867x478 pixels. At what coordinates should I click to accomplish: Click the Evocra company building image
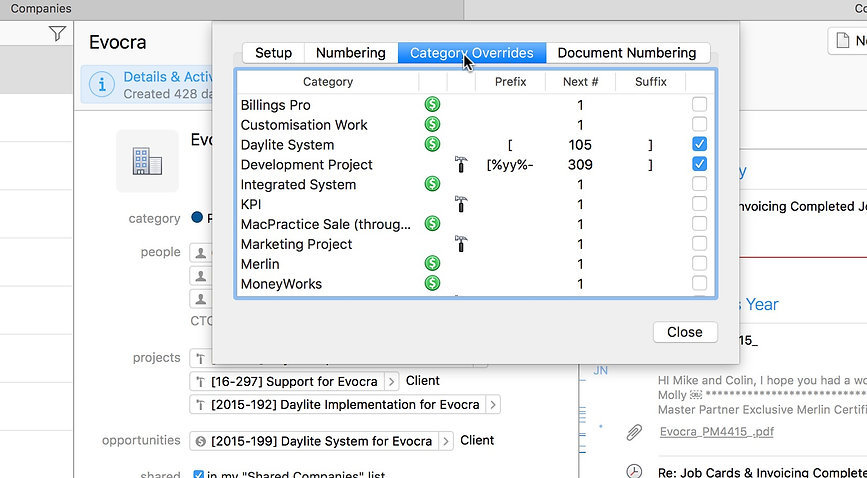[x=147, y=161]
